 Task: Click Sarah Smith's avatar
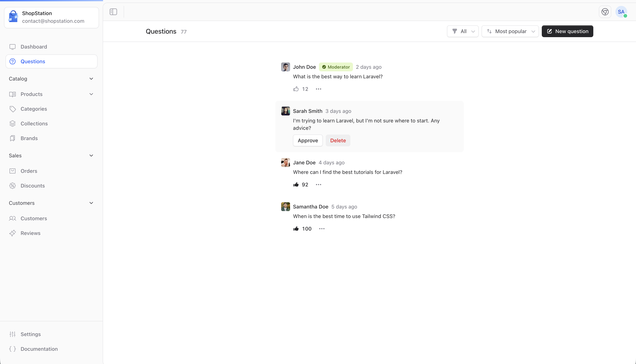click(285, 111)
